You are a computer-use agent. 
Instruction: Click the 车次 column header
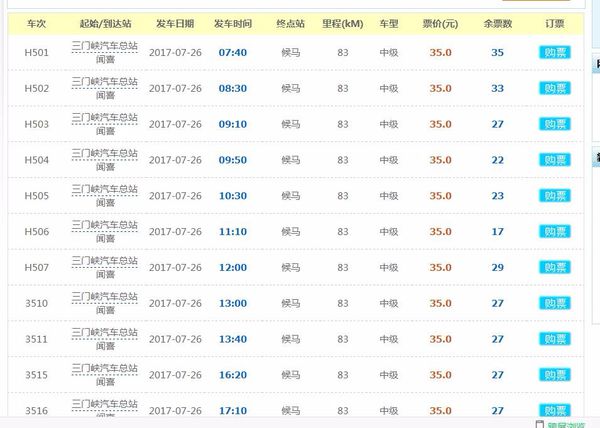(x=36, y=23)
